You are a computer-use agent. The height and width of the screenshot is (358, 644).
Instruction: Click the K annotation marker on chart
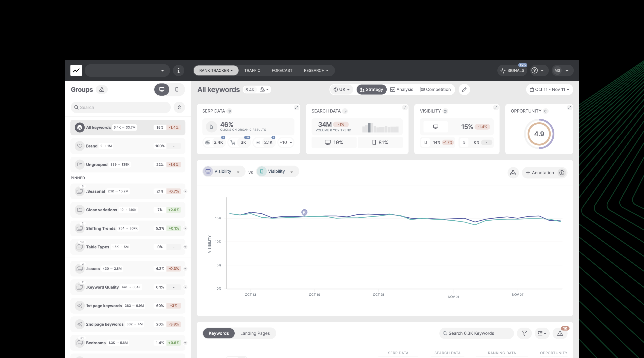[x=304, y=212]
